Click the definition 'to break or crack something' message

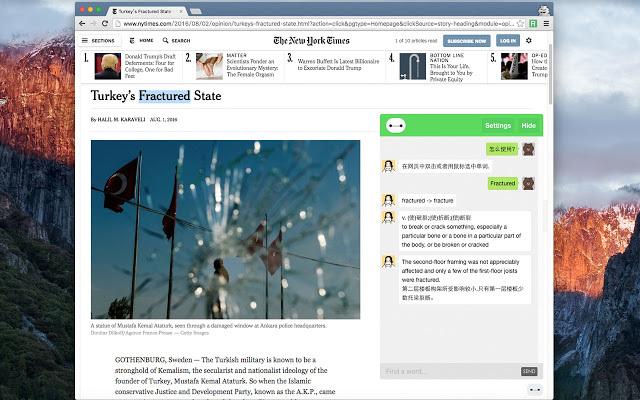464,231
